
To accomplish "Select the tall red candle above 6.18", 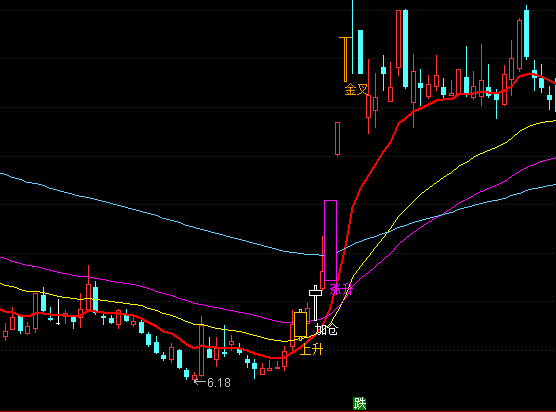I will click(201, 347).
